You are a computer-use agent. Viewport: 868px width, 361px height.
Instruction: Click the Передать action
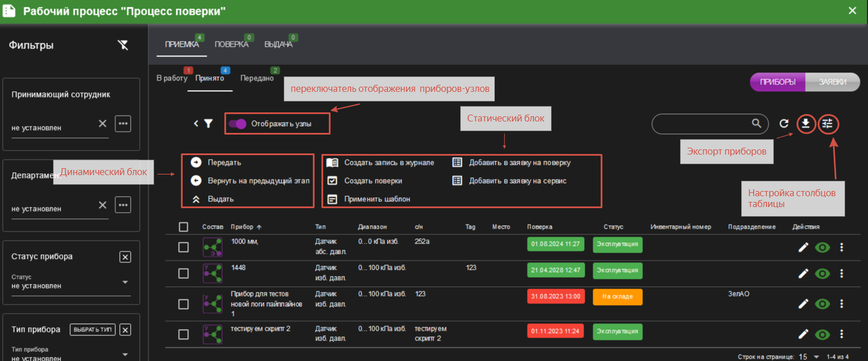tap(216, 163)
